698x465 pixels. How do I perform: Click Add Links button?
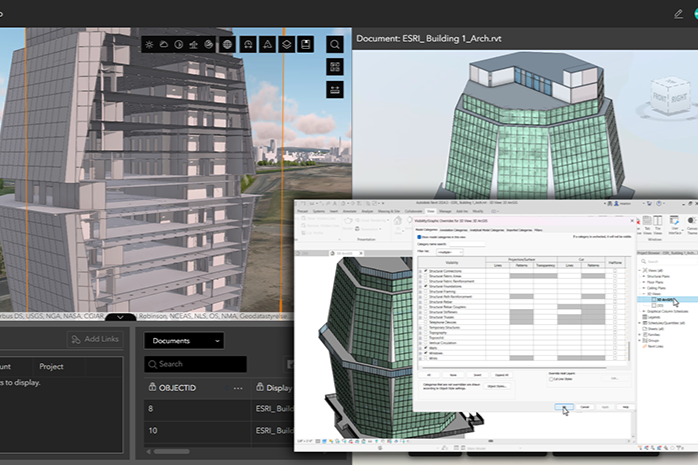point(95,339)
